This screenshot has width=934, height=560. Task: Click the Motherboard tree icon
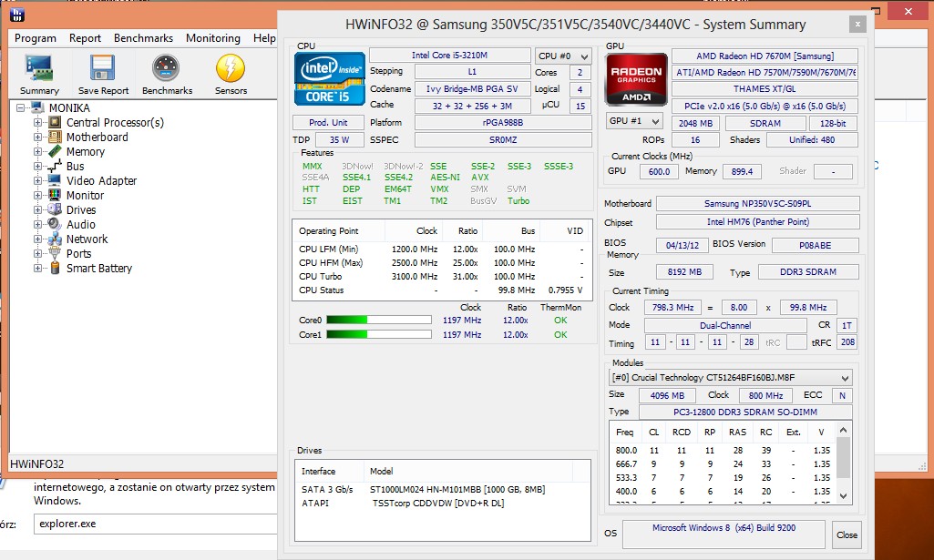[55, 137]
